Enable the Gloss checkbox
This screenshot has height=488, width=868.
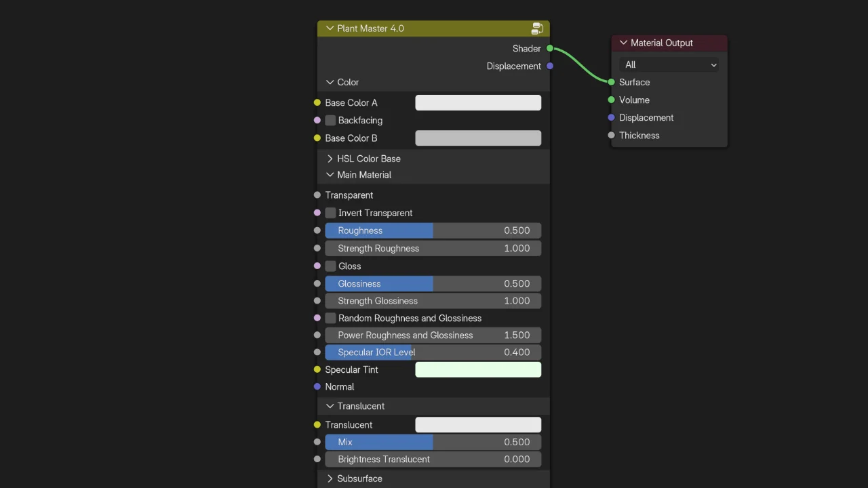coord(330,266)
